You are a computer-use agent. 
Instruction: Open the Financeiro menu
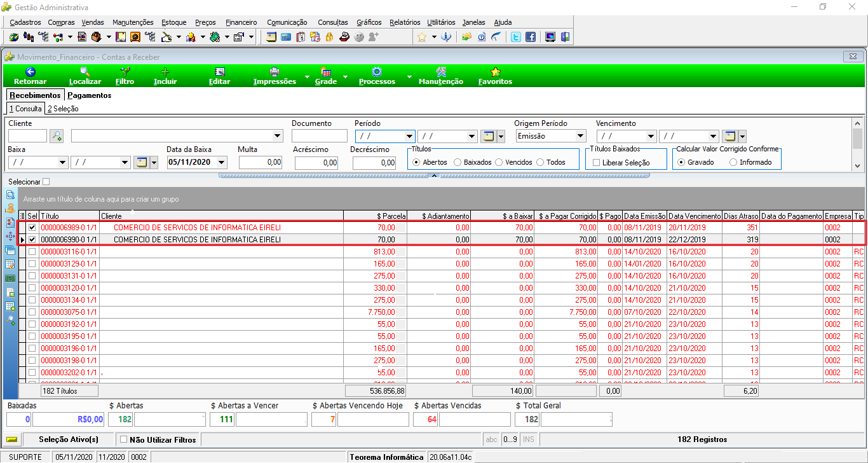click(241, 22)
